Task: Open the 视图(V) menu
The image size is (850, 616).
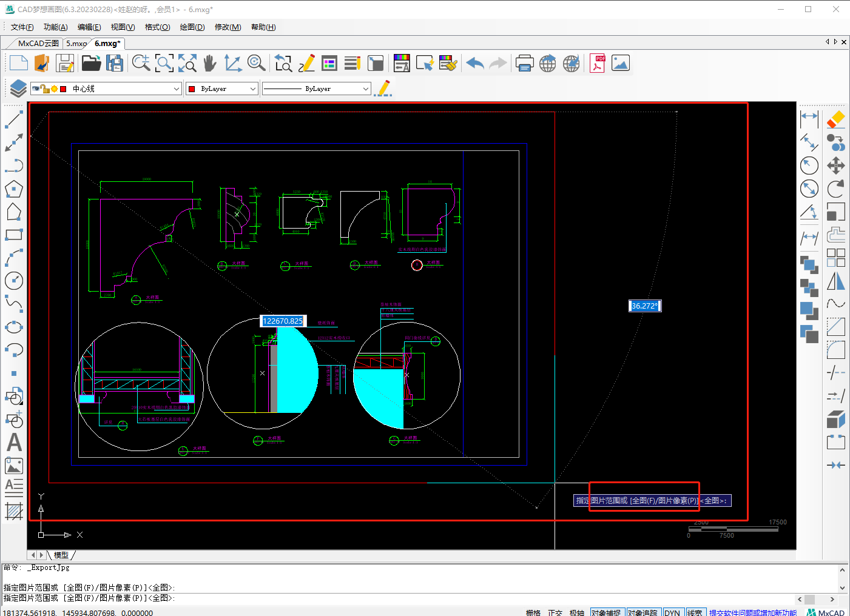Action: point(123,27)
